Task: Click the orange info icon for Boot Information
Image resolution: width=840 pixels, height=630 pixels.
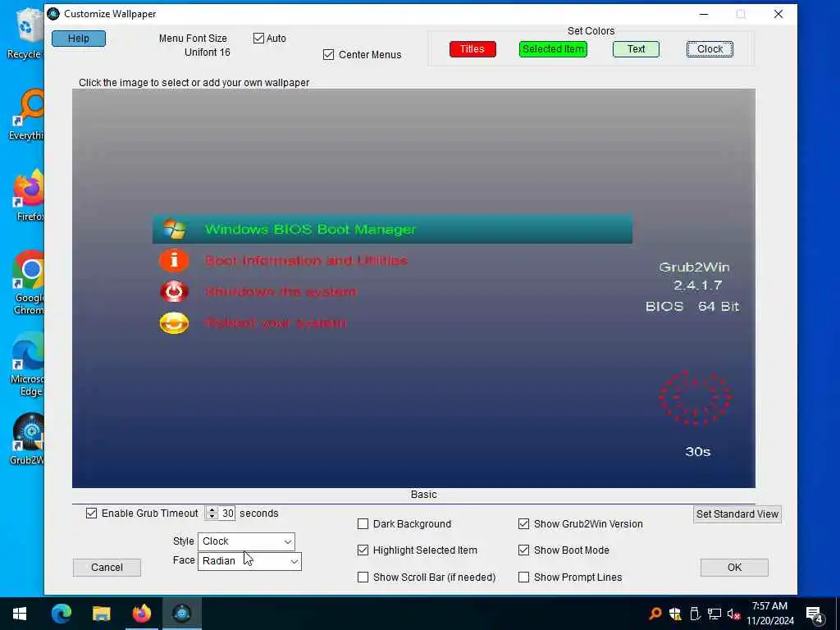Action: 174,260
